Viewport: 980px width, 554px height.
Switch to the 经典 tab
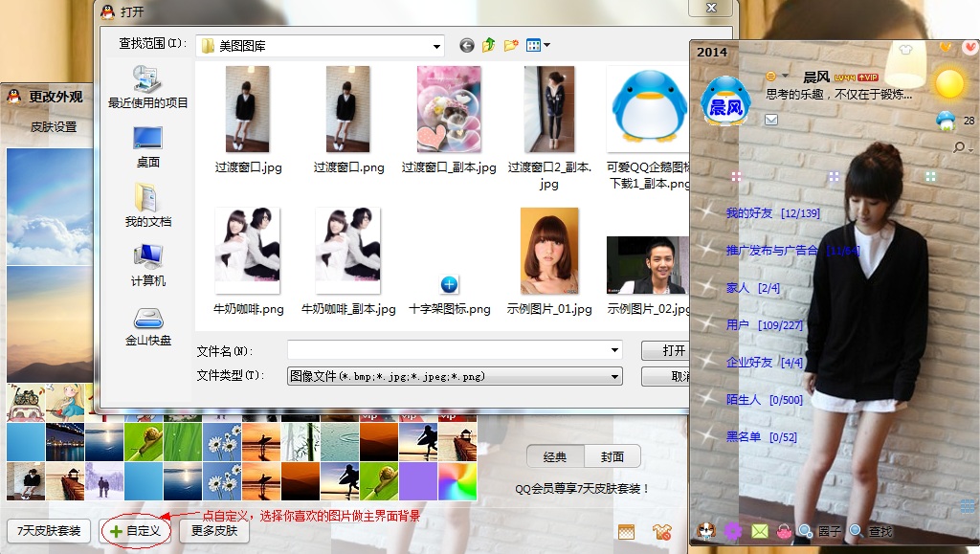pyautogui.click(x=555, y=456)
